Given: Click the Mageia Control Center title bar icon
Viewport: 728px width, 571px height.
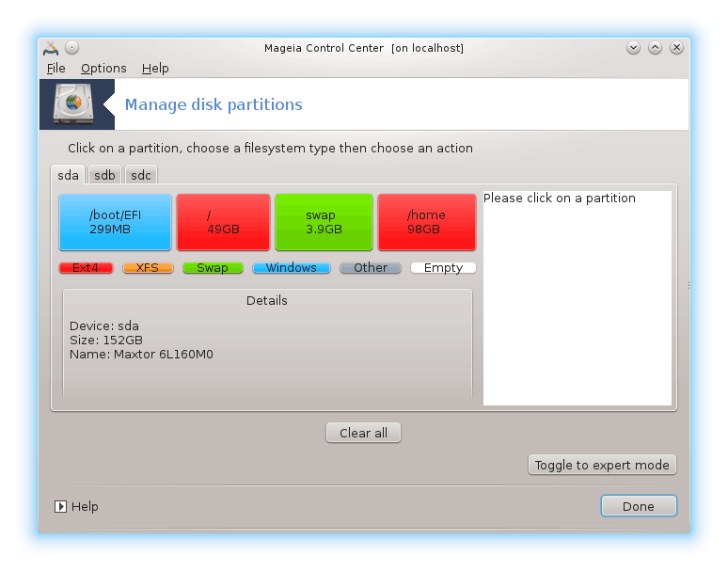Looking at the screenshot, I should [51, 48].
